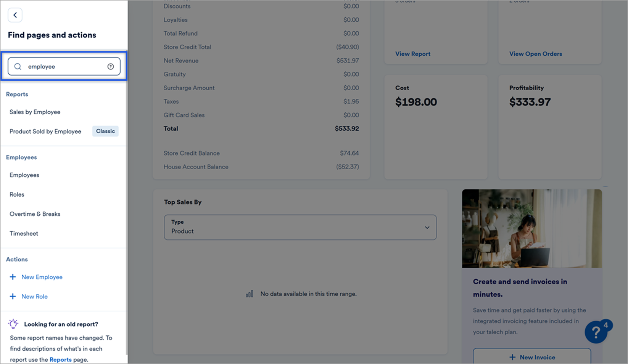Open Overtime & Breaks page
The image size is (628, 364).
pyautogui.click(x=35, y=214)
